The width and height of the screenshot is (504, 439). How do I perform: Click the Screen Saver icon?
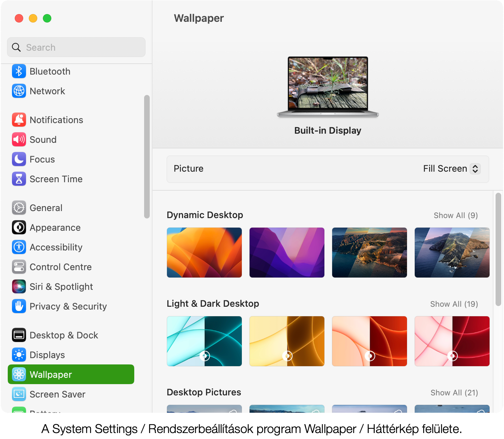[19, 394]
